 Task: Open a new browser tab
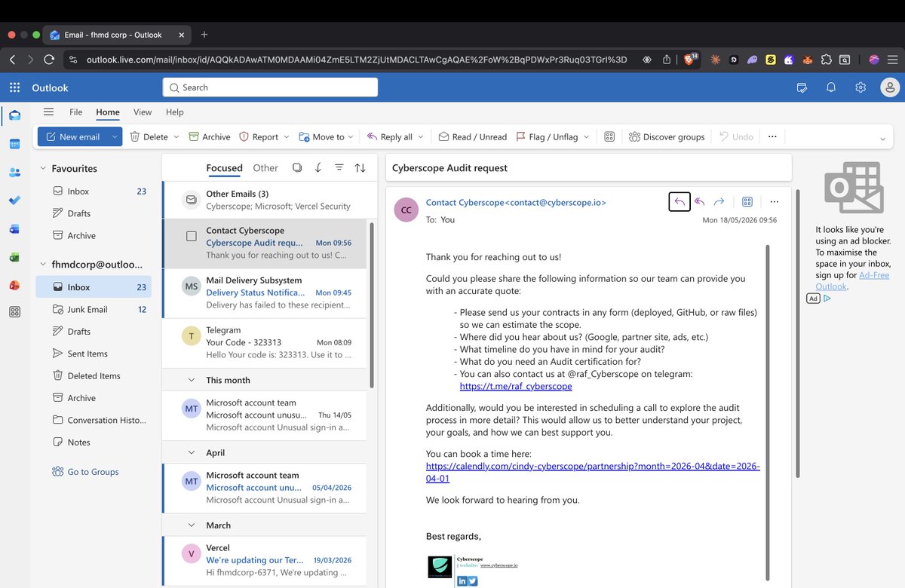tap(204, 35)
